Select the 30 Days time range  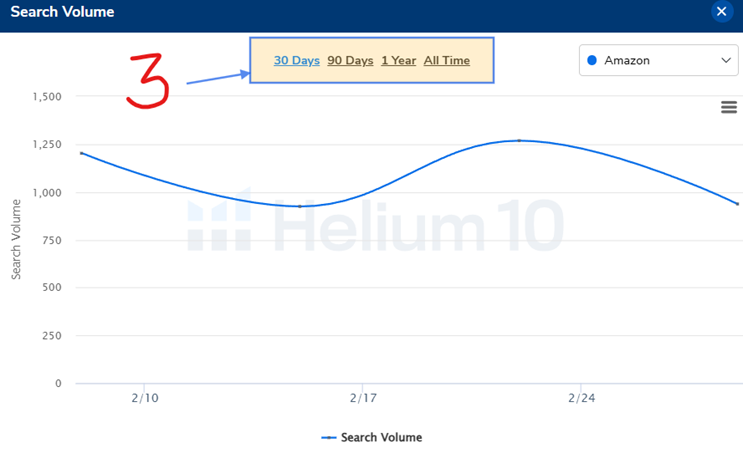(297, 60)
